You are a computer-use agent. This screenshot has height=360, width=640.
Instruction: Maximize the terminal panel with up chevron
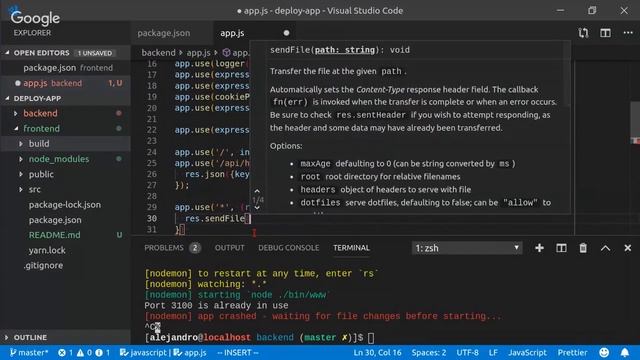pyautogui.click(x=605, y=248)
